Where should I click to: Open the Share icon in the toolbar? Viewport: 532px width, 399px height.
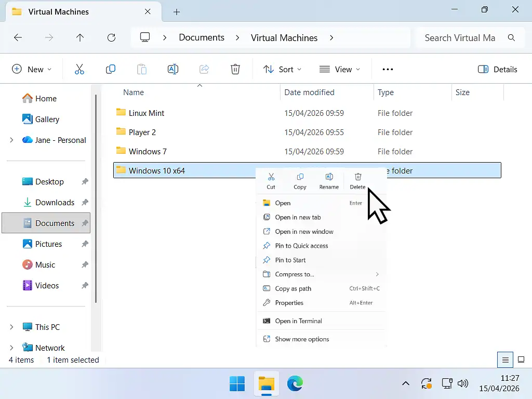(204, 69)
